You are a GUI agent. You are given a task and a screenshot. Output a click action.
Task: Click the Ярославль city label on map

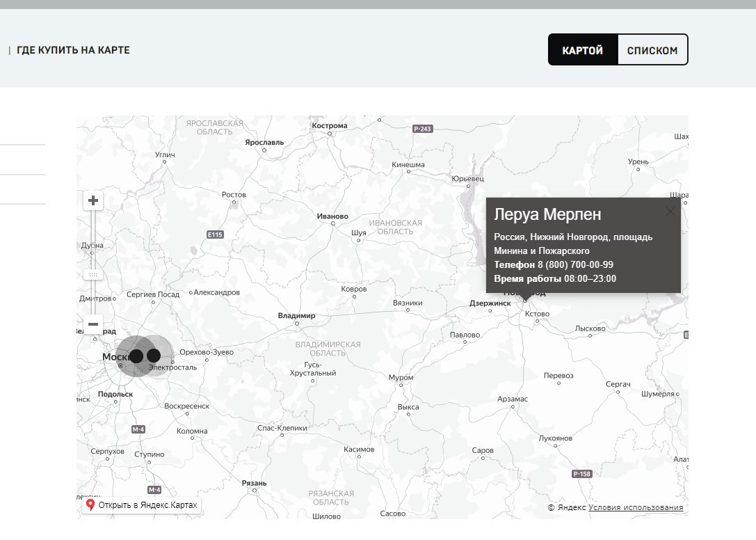tap(264, 143)
